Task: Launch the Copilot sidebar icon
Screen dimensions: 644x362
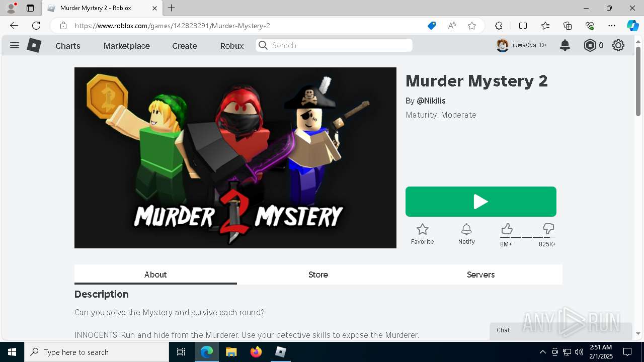Action: pyautogui.click(x=632, y=26)
